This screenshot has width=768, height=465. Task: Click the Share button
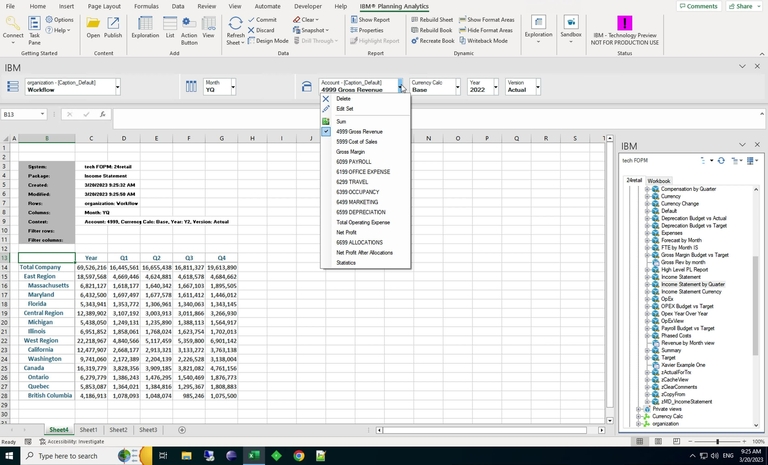pyautogui.click(x=744, y=6)
